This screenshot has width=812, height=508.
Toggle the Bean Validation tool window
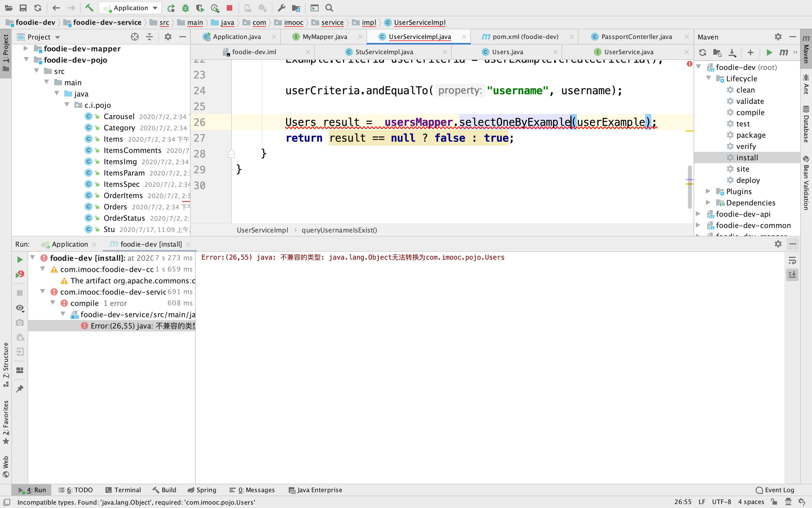click(x=806, y=183)
